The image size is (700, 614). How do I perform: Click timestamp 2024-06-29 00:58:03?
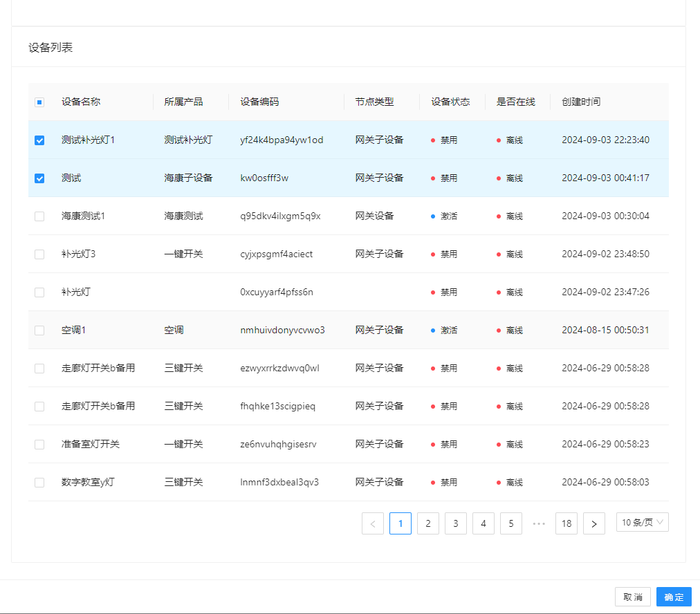click(x=605, y=482)
